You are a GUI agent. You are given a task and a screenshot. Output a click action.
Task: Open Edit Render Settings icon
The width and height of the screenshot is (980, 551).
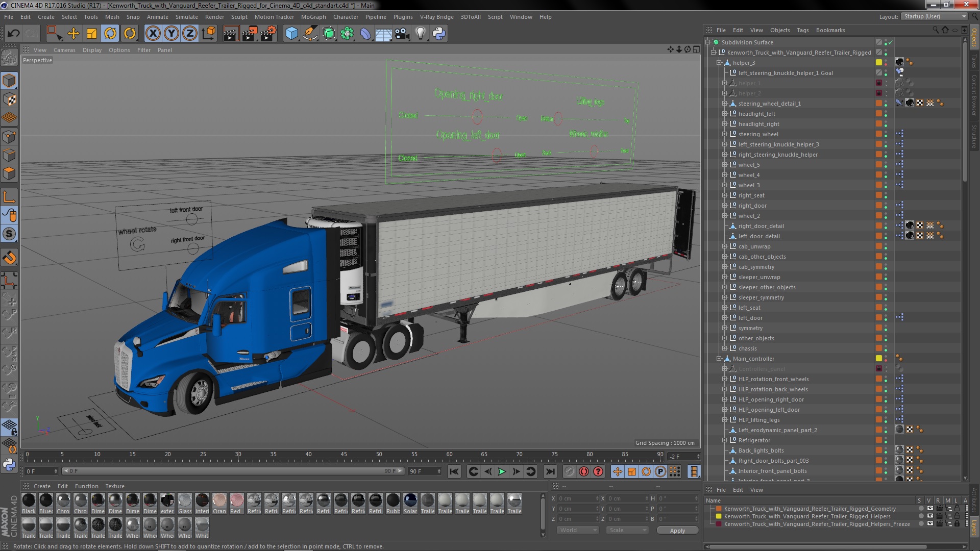coord(268,34)
